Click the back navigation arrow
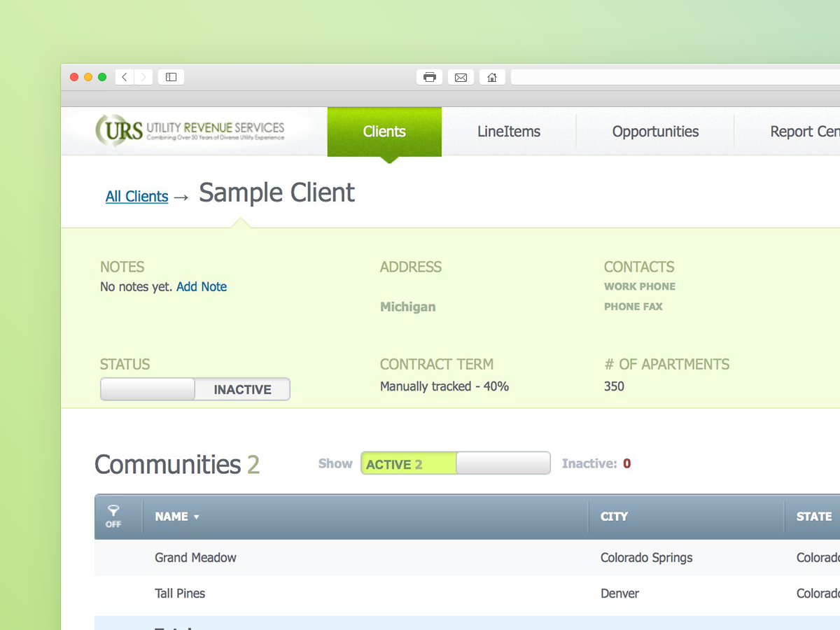Image resolution: width=840 pixels, height=630 pixels. pos(124,77)
